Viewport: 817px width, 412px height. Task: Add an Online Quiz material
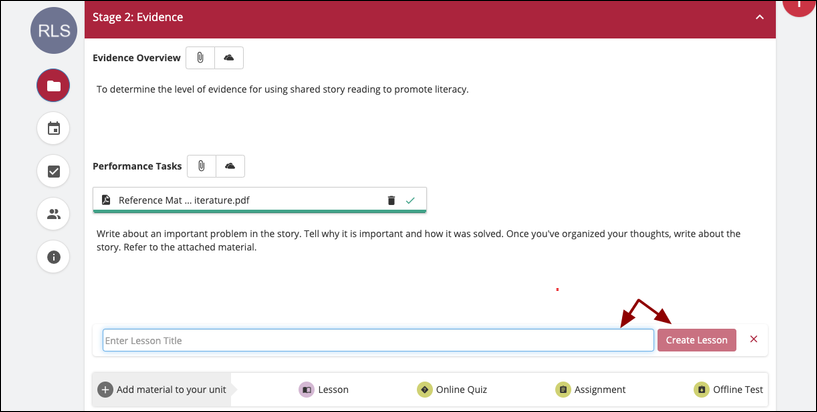click(452, 390)
